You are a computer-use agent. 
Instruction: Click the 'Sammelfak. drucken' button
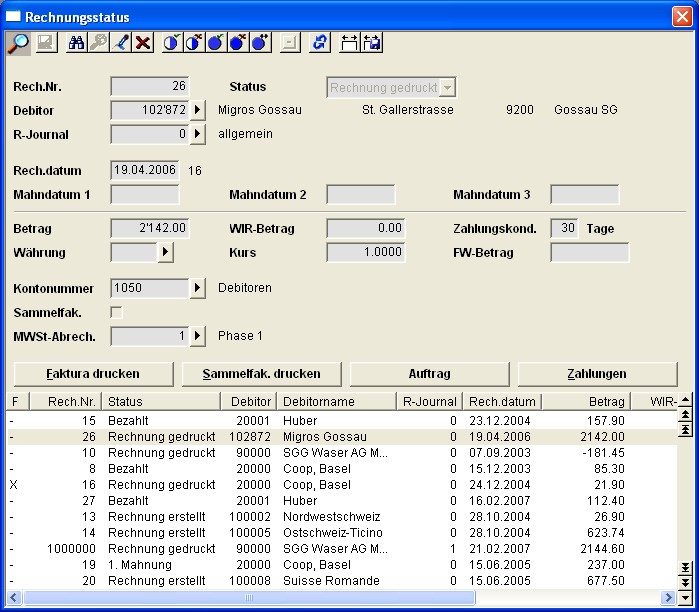point(261,374)
